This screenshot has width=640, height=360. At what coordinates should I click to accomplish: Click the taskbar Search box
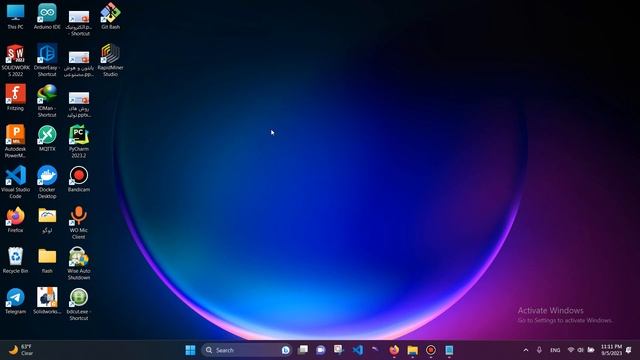point(246,350)
